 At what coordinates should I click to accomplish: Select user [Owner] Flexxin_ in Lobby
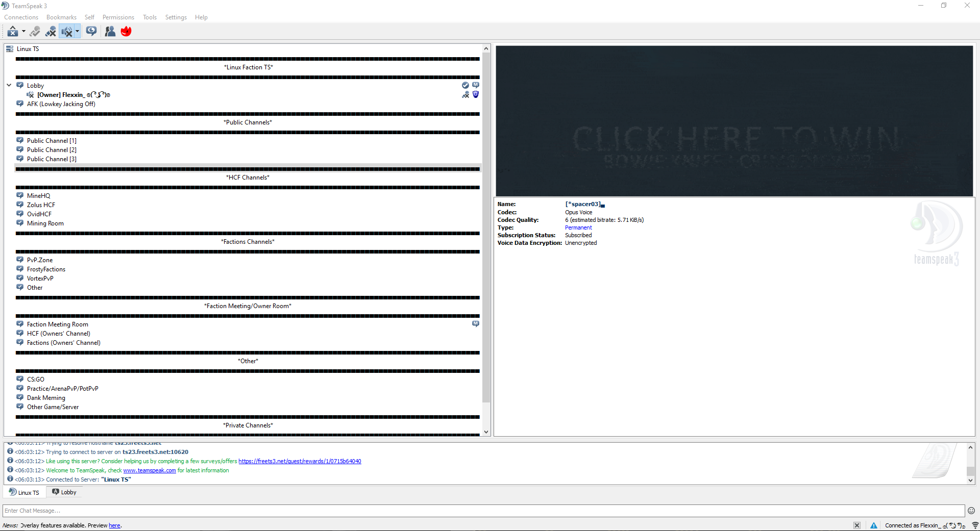tap(73, 95)
